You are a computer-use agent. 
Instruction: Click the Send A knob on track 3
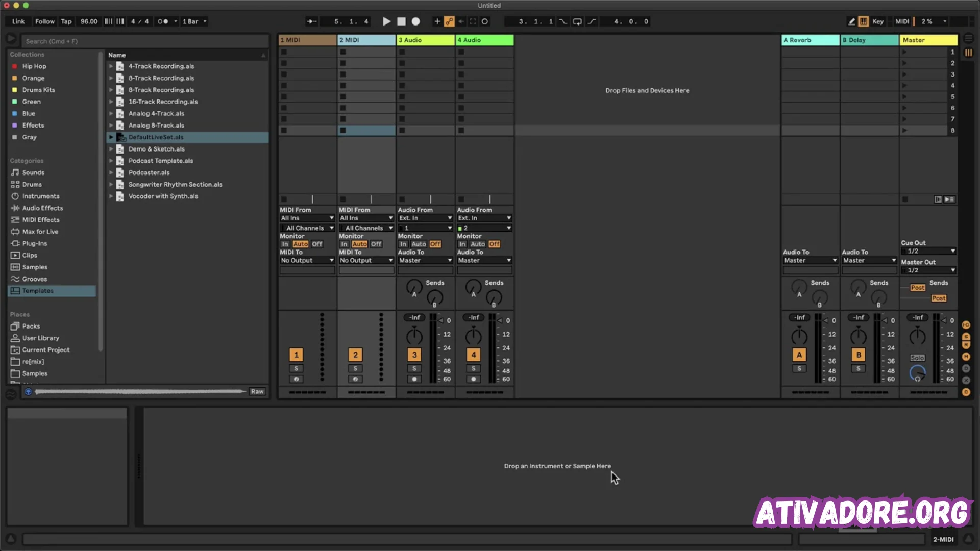coord(414,287)
